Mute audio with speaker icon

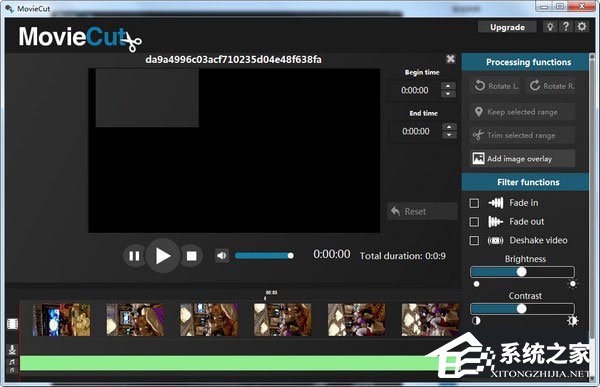coord(222,256)
